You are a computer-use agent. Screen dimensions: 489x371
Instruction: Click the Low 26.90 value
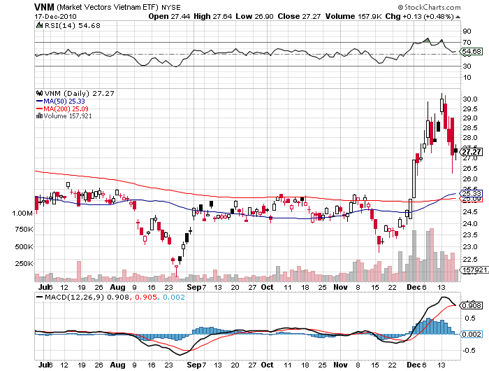click(x=254, y=16)
